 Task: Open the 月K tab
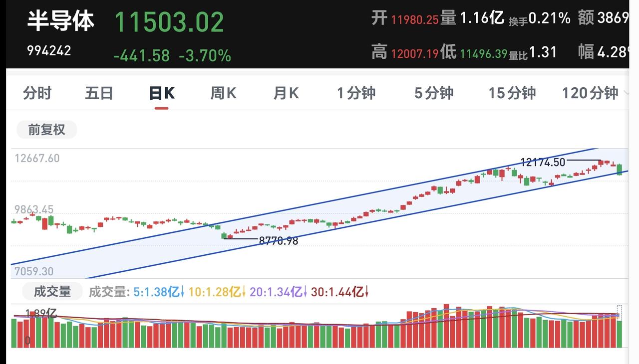coord(286,93)
